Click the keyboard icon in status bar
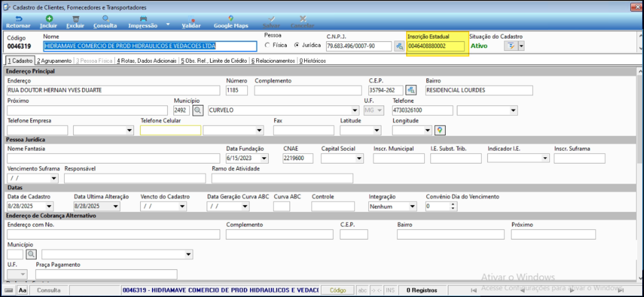Viewport: 644px width, 297px height. point(9,290)
